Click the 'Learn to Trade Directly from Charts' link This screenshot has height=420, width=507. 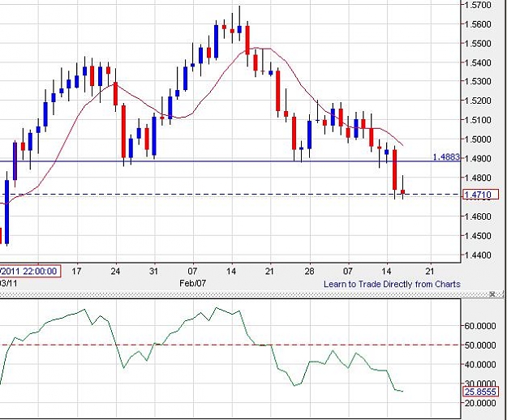[x=392, y=284]
